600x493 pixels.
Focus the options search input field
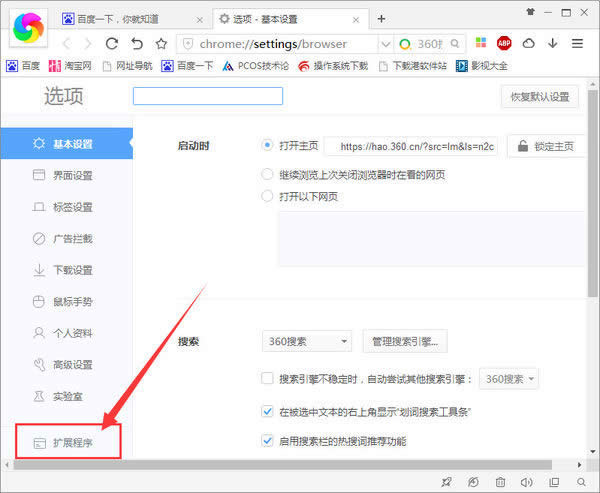(208, 96)
